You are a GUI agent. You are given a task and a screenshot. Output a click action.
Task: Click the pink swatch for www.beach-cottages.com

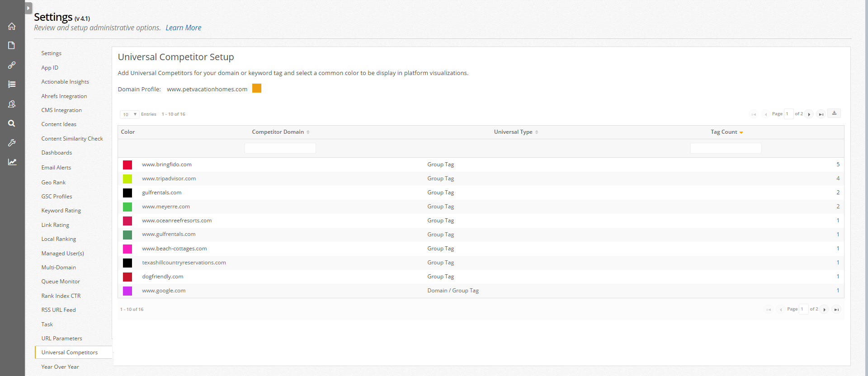(127, 249)
